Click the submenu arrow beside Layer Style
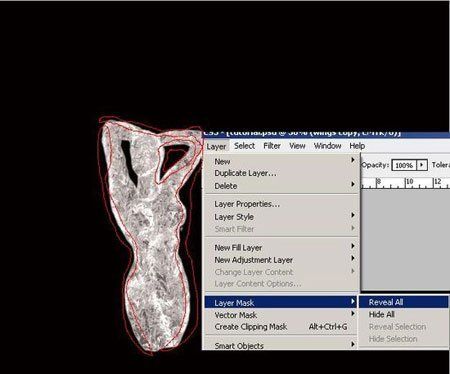 (x=353, y=215)
